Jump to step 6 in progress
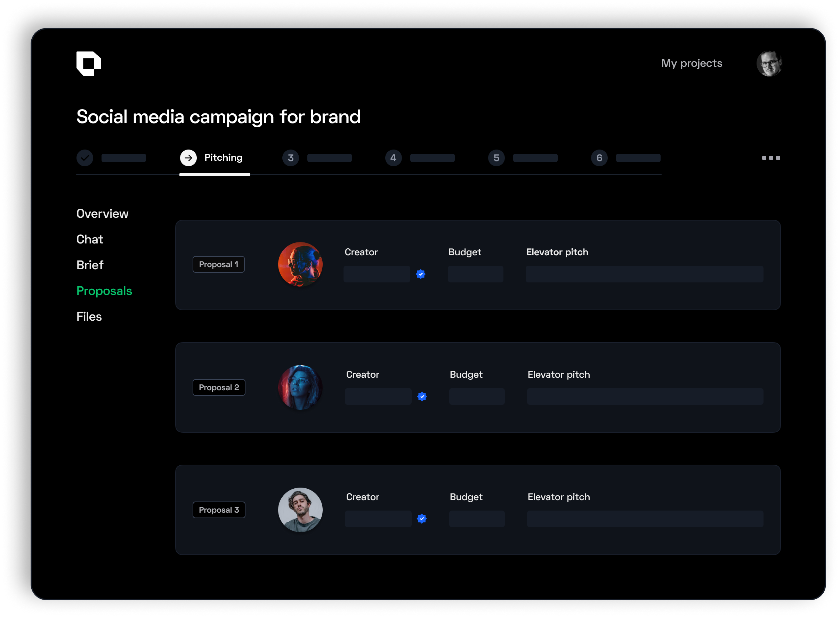 (x=599, y=158)
